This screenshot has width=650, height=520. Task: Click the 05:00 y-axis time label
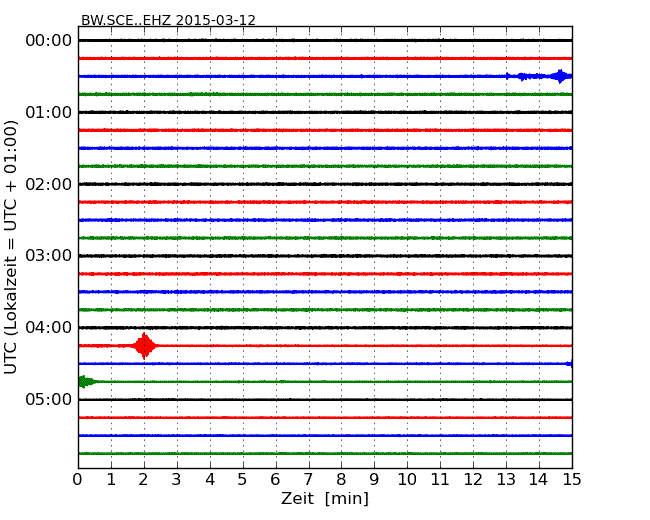tap(48, 400)
